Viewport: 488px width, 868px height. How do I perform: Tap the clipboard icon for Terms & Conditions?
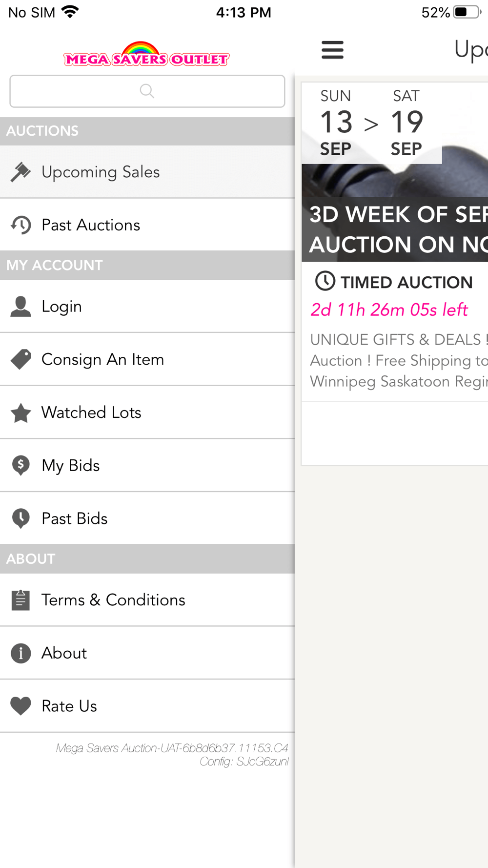pos(20,600)
